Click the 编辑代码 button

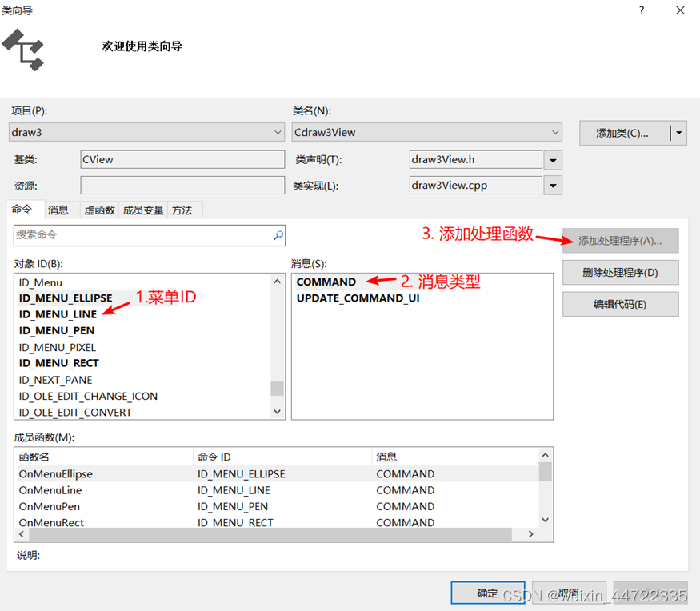pyautogui.click(x=620, y=304)
